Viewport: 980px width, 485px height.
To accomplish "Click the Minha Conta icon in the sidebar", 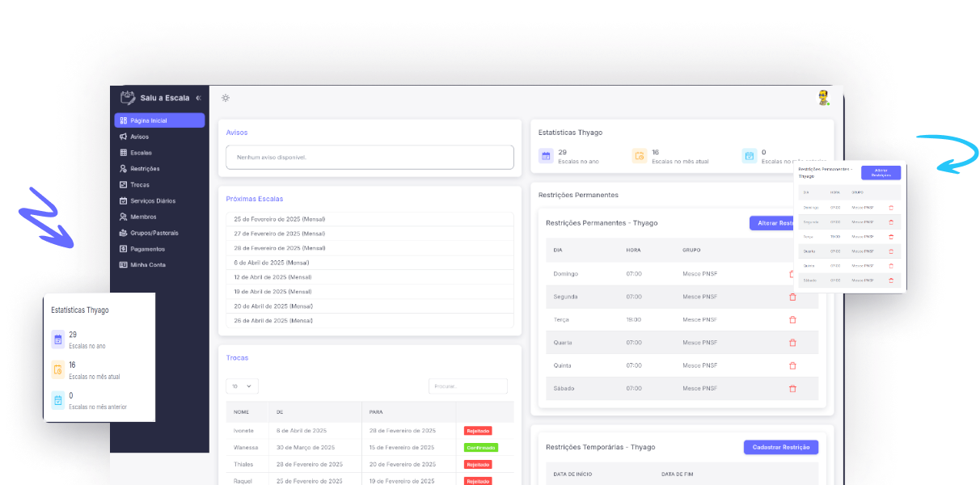I will [123, 264].
